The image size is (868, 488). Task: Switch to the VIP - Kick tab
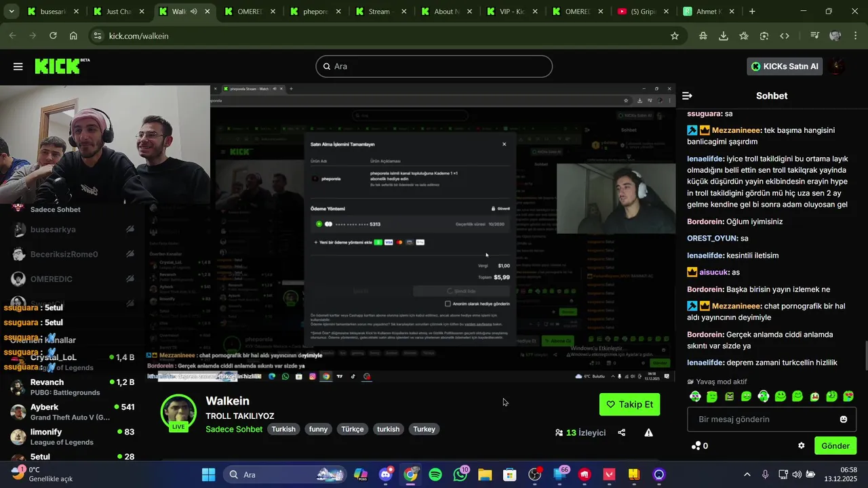pos(511,12)
